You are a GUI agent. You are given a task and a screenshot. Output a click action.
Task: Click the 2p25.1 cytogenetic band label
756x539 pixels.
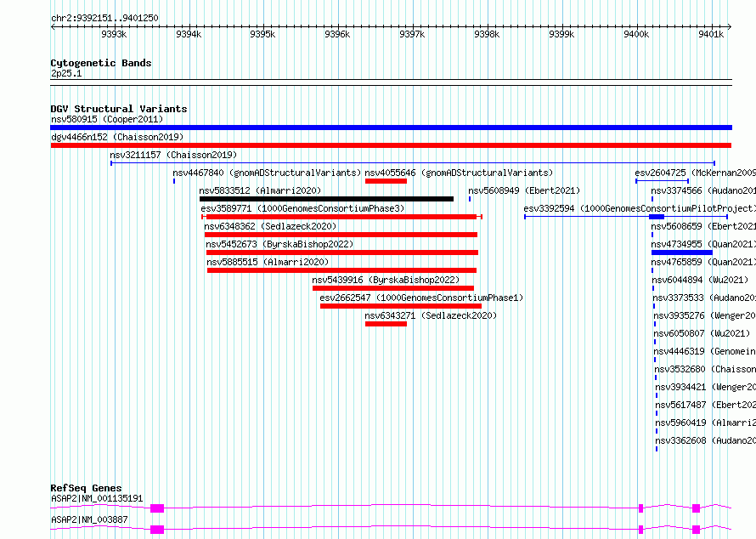coord(66,73)
